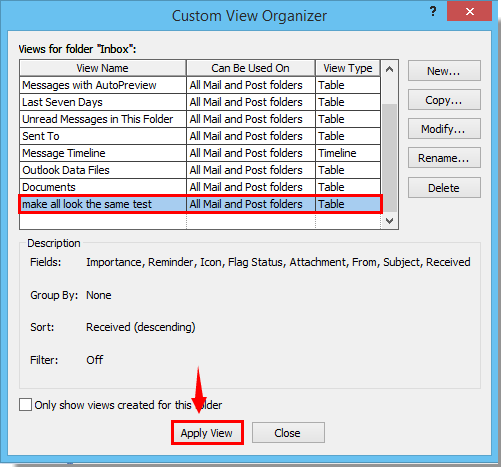
Task: Apply View to the Inbox
Action: 207,433
